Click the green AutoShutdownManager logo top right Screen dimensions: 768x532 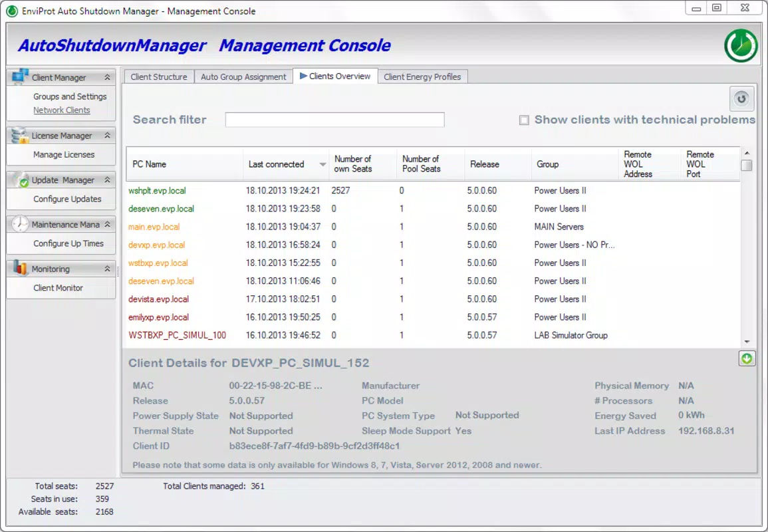741,46
